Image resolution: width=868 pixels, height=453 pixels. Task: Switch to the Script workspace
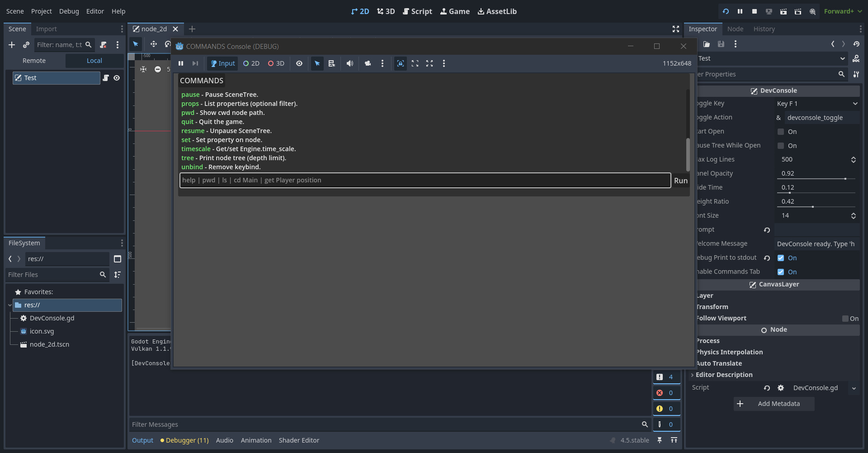point(418,11)
